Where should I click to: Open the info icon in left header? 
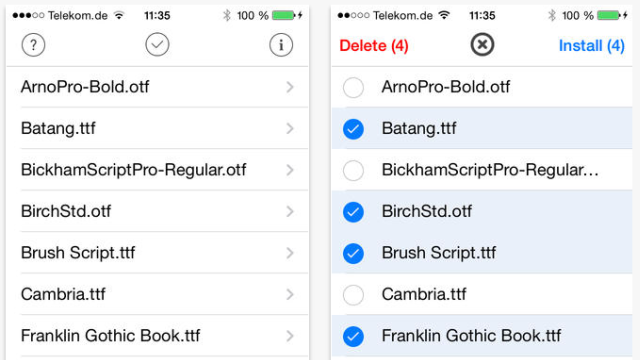click(281, 45)
